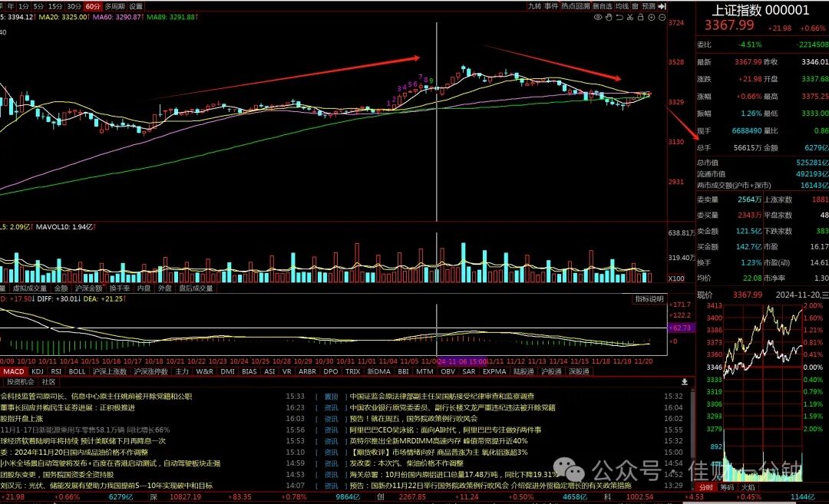Screen dimensions: 829x504
Task: Open chart 设置 settings
Action: click(136, 6)
